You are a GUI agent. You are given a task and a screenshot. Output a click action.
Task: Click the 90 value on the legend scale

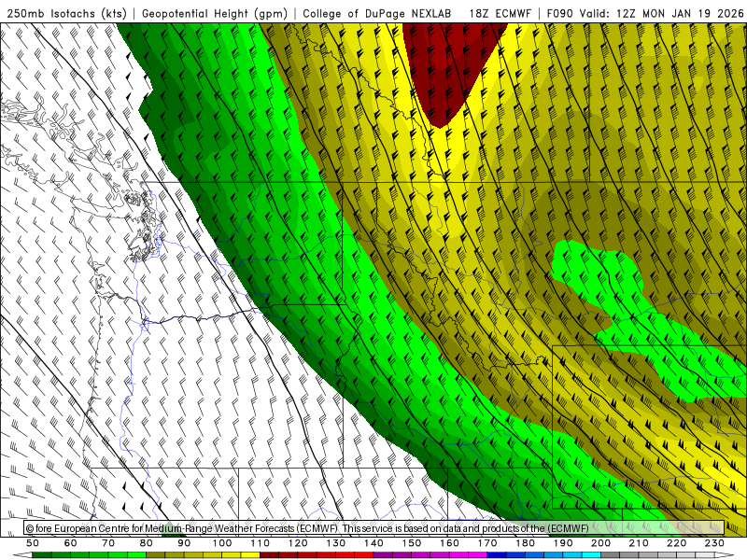[x=184, y=543]
